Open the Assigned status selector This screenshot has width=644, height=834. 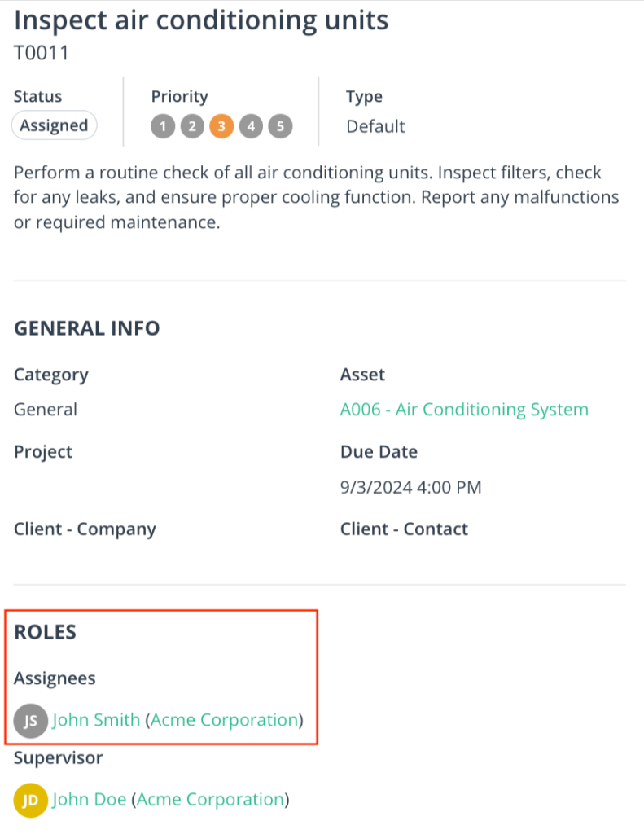(54, 125)
